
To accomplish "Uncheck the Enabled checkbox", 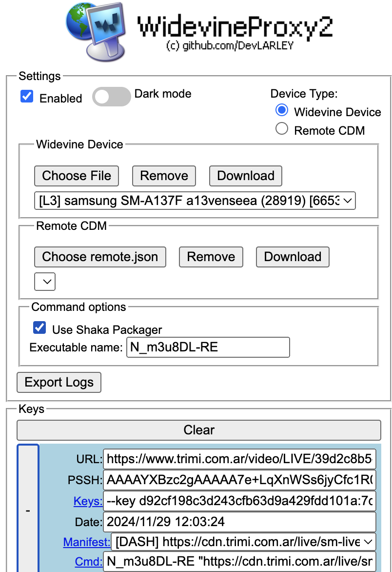I will point(27,97).
